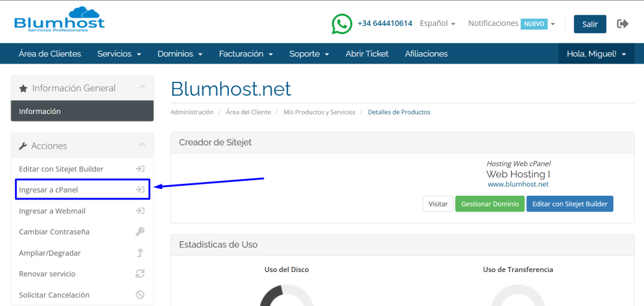
Task: Click the Blumhost logo
Action: pos(59,20)
